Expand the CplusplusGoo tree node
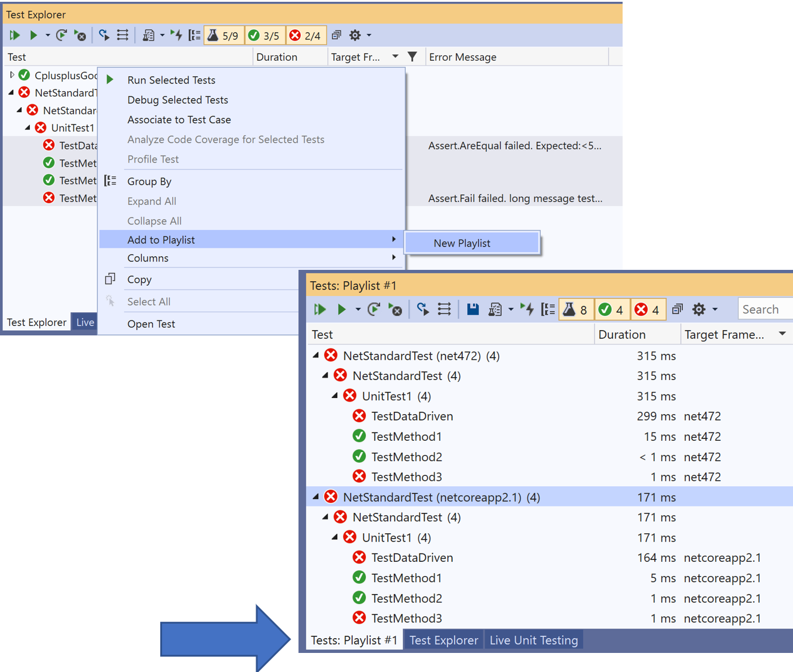The image size is (793, 672). click(12, 75)
